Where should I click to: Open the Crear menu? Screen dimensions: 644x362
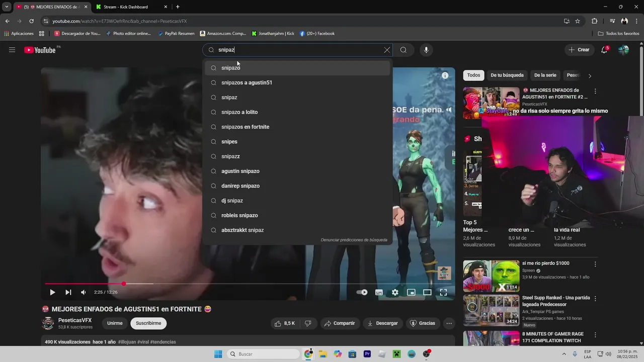pos(579,50)
